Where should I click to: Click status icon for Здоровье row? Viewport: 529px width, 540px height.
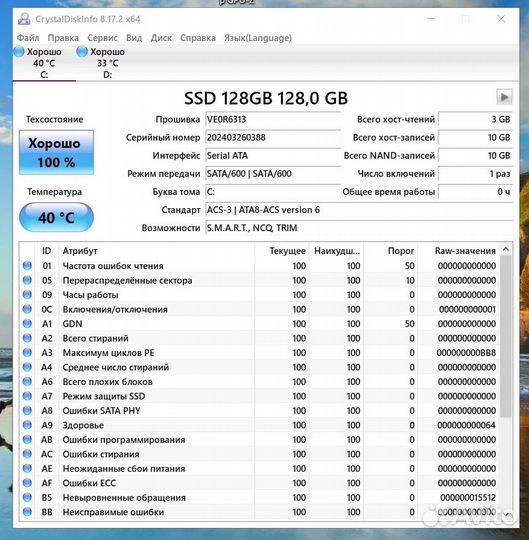(27, 425)
